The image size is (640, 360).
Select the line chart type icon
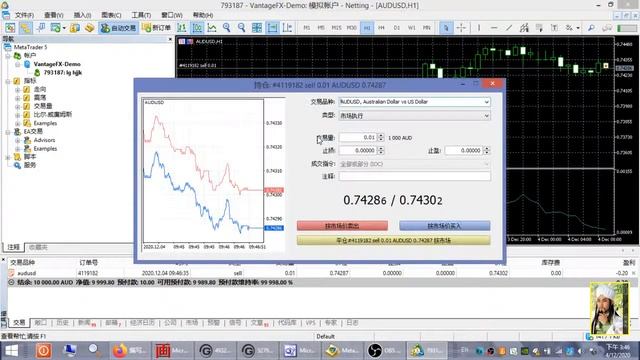tap(212, 28)
